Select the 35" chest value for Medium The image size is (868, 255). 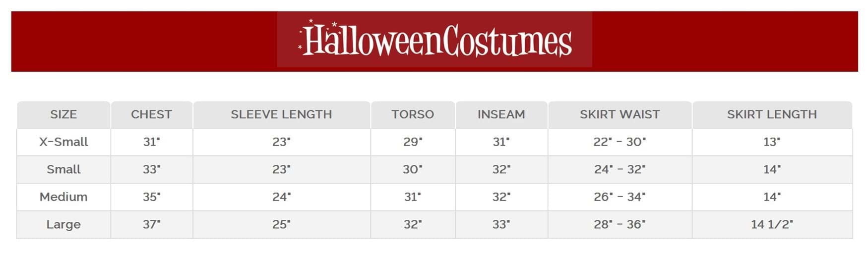[151, 197]
